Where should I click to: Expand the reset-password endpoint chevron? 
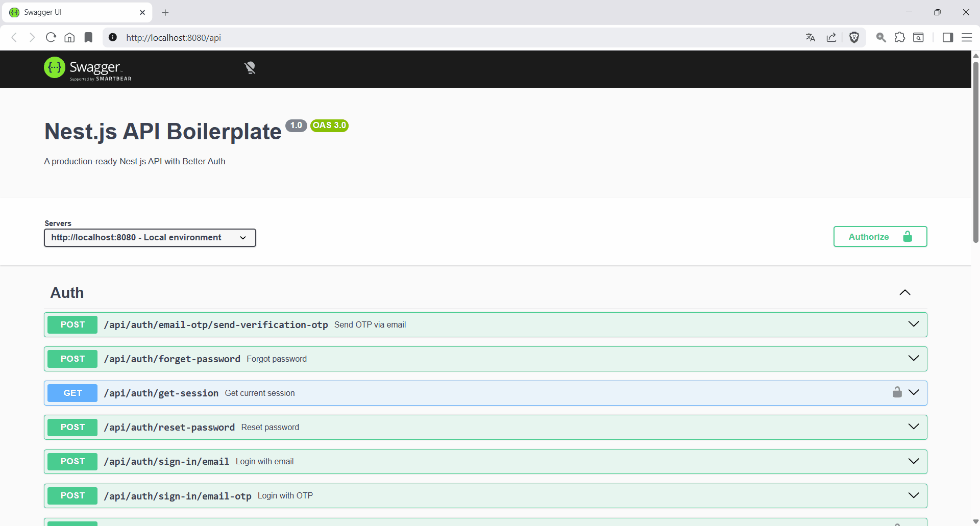[x=914, y=427]
